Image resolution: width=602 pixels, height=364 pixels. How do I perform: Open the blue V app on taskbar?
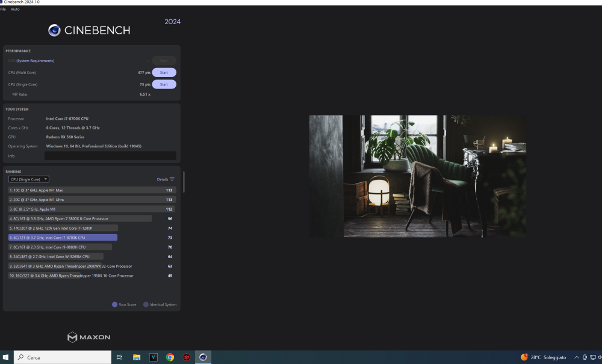click(153, 357)
